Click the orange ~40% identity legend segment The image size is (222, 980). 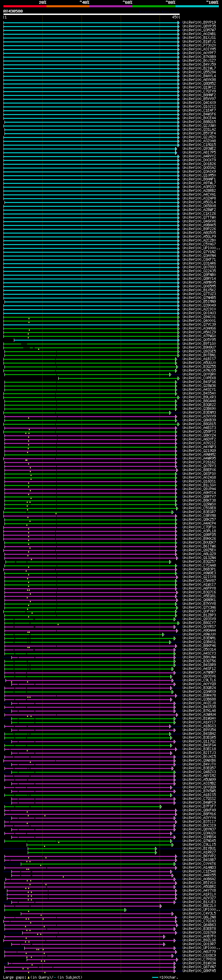coord(68,6)
